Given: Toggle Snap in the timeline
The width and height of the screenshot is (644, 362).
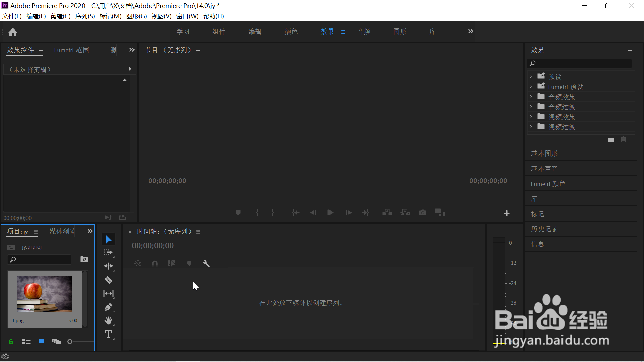Looking at the screenshot, I should pyautogui.click(x=155, y=263).
